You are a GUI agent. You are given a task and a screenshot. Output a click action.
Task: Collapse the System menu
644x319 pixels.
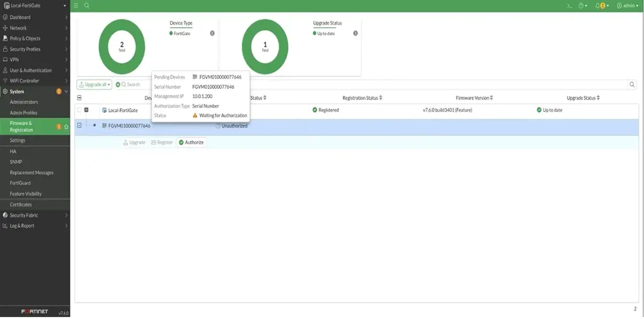(x=35, y=91)
